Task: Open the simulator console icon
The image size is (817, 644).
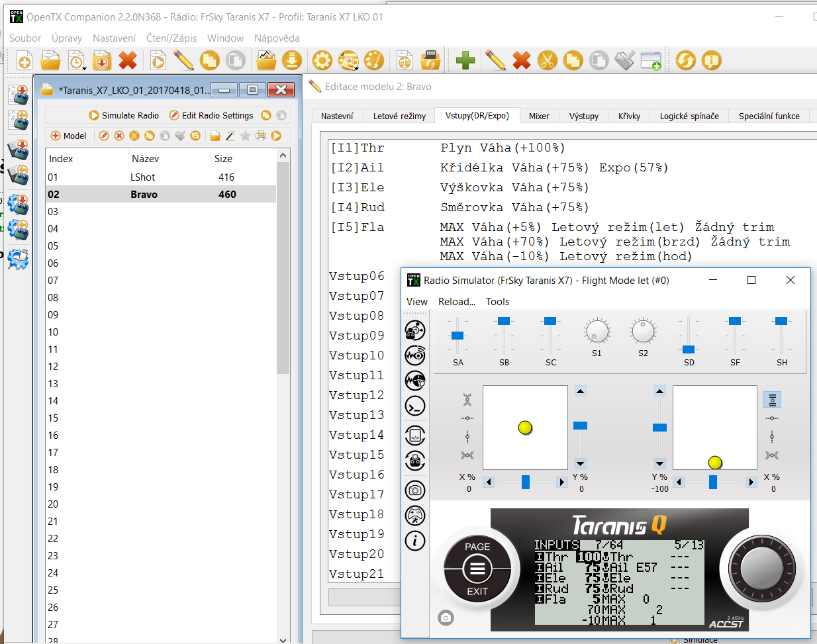Action: pos(415,406)
